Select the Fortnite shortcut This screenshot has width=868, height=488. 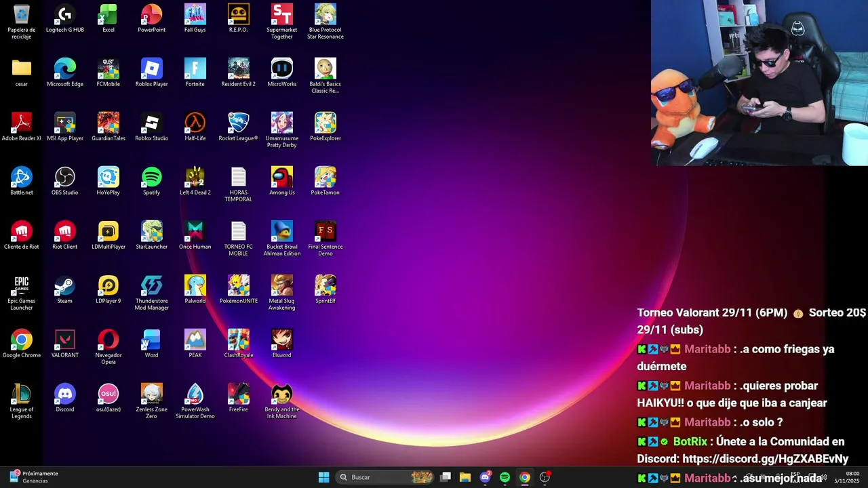pyautogui.click(x=195, y=73)
